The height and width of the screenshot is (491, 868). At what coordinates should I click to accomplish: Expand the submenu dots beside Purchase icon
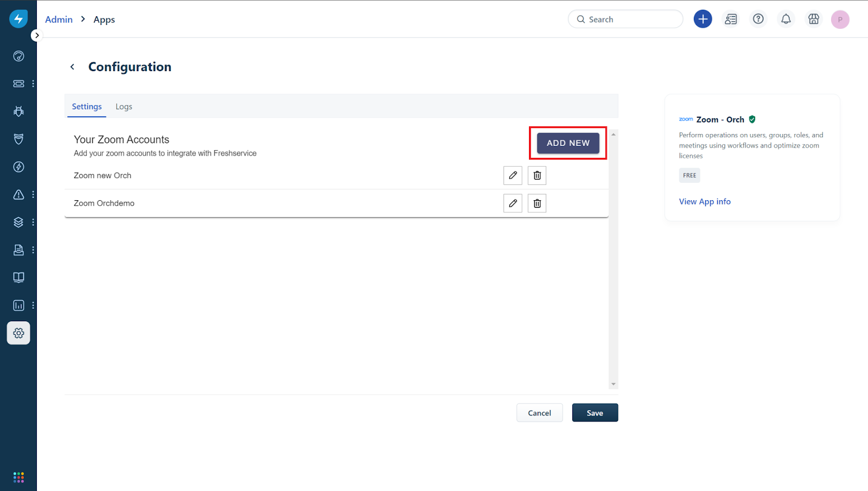pyautogui.click(x=33, y=250)
